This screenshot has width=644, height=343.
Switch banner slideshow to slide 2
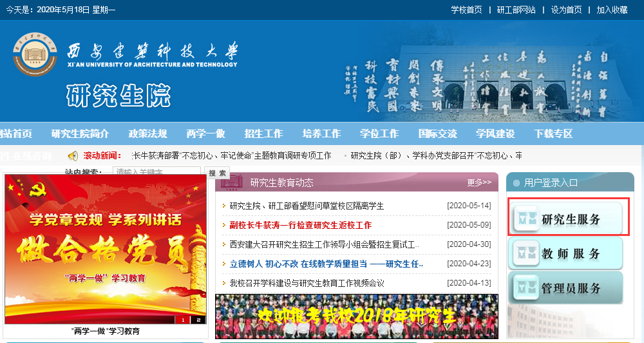click(198, 319)
